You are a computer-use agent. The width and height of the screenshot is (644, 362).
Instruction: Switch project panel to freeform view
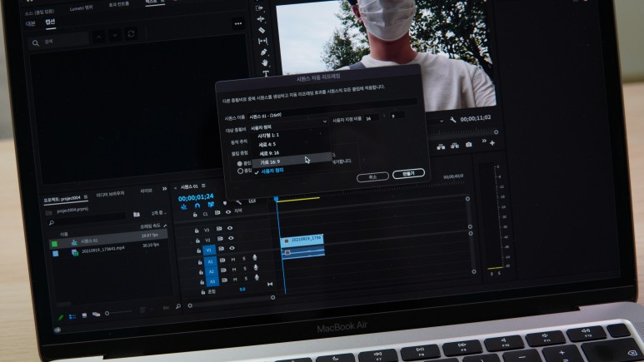point(96,315)
